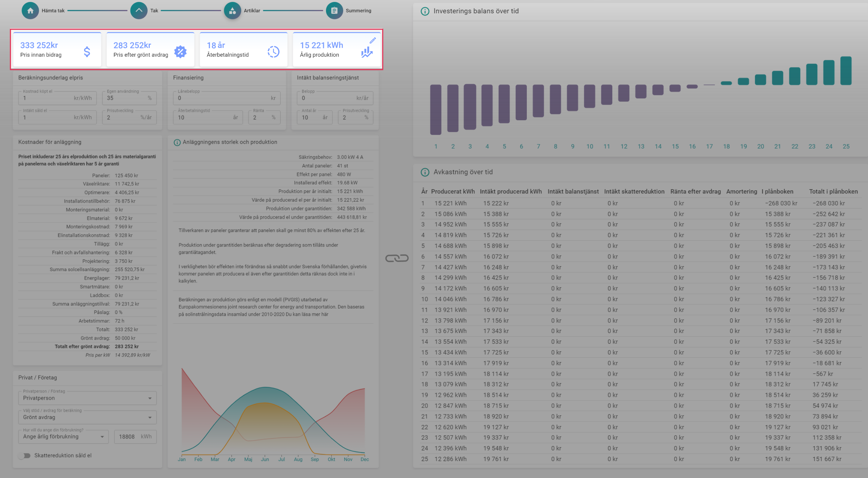Click the 'Totalt efter grönt avdrag' row
The width and height of the screenshot is (868, 478).
pos(88,347)
